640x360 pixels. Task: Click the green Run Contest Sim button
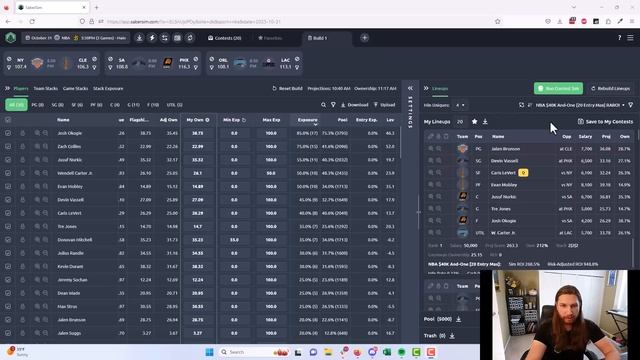coord(558,88)
